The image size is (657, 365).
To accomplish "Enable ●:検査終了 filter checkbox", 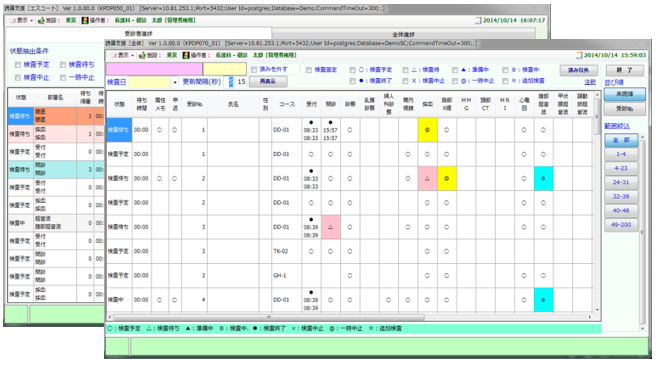I will point(353,81).
